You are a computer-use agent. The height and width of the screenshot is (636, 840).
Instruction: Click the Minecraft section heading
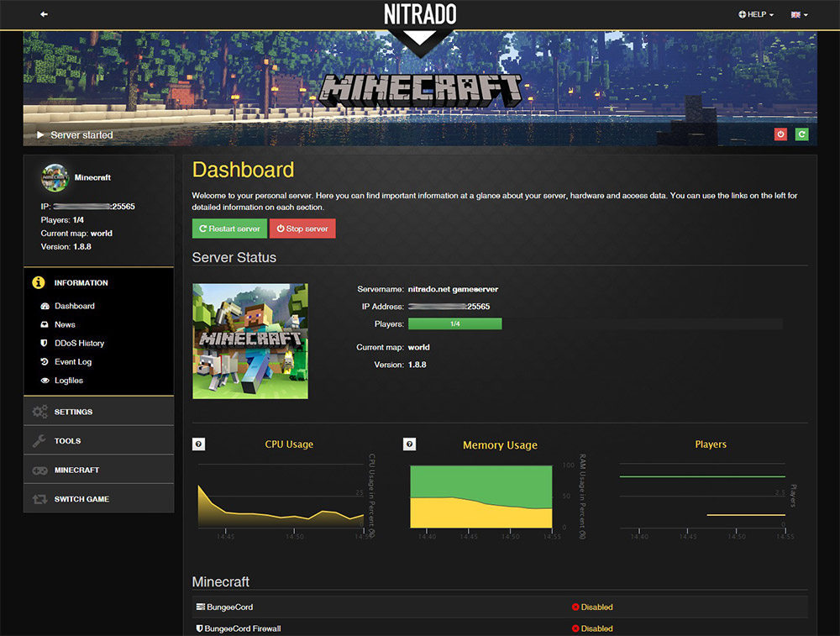coord(221,582)
